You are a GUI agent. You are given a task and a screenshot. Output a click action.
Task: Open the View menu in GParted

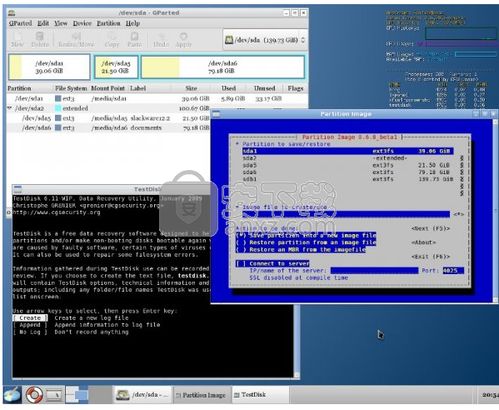[61, 23]
